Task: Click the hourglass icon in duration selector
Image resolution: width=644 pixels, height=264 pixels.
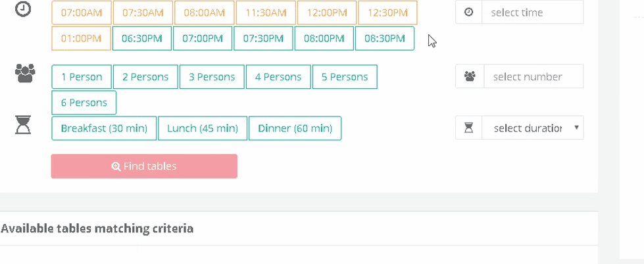Action: click(469, 128)
